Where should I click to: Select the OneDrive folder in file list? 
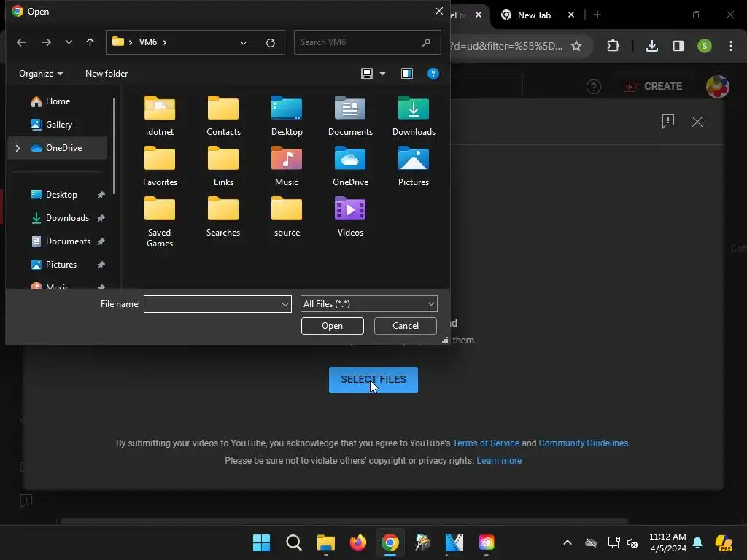(350, 166)
